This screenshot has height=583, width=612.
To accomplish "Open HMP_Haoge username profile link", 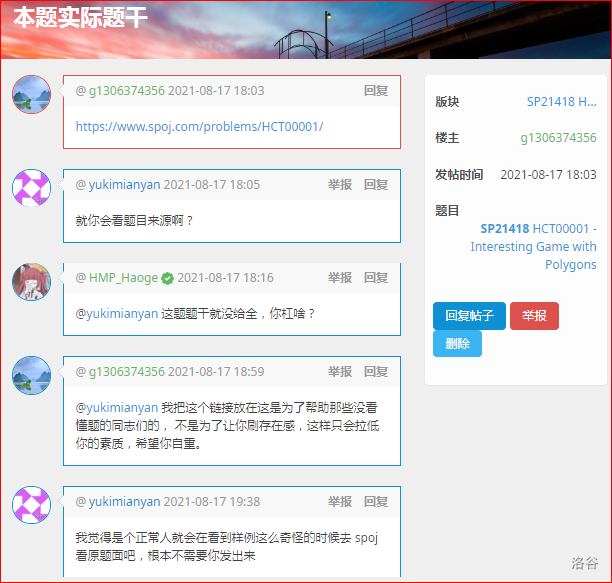I will click(x=124, y=278).
